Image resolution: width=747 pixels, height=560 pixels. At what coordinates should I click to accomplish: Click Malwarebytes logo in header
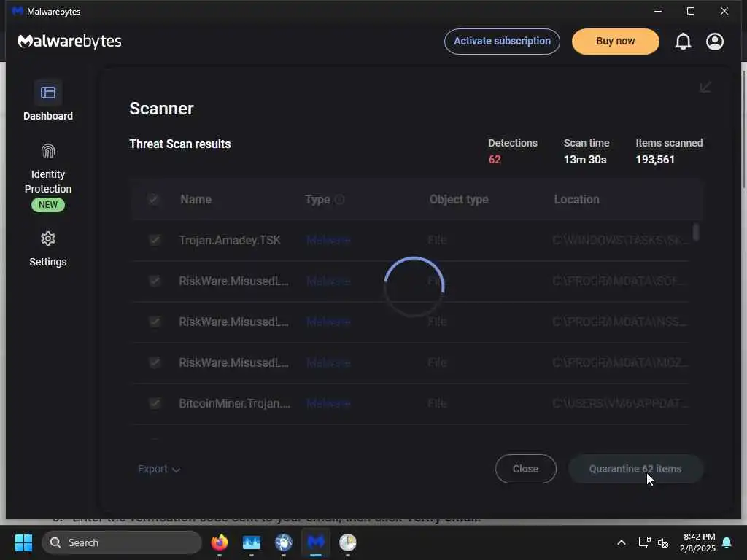point(69,42)
